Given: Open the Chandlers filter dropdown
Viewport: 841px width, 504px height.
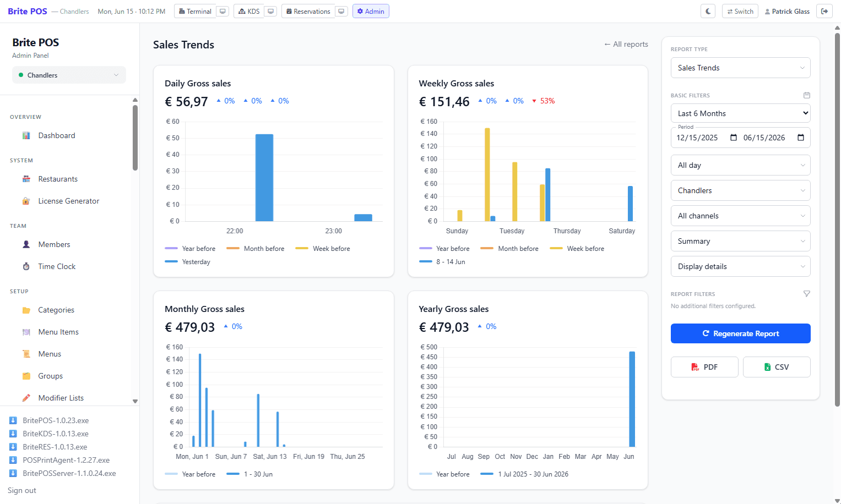Looking at the screenshot, I should point(741,190).
